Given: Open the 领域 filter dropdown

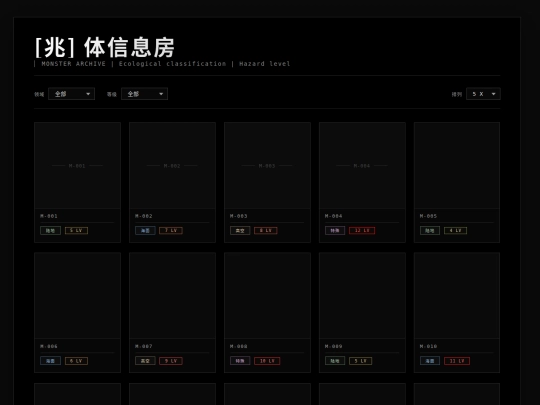Looking at the screenshot, I should tap(71, 94).
